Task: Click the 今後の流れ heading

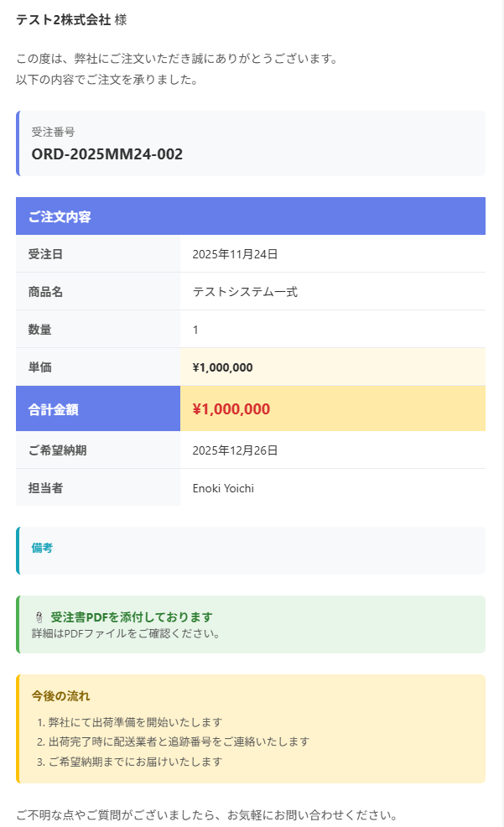Action: tap(60, 696)
